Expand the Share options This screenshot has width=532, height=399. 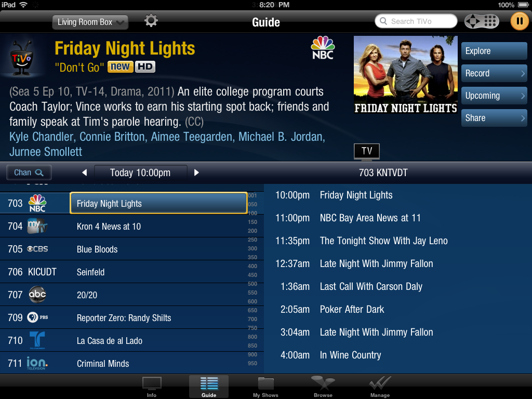494,118
